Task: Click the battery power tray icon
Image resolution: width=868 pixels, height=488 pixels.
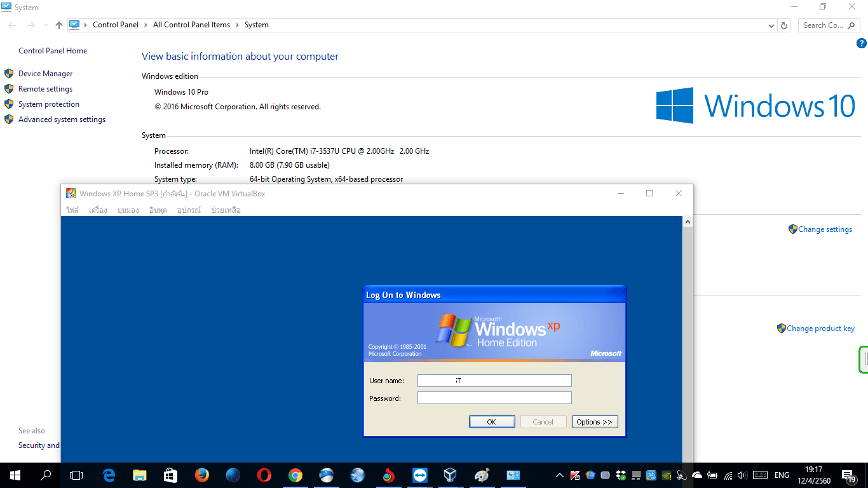Action: coord(712,475)
